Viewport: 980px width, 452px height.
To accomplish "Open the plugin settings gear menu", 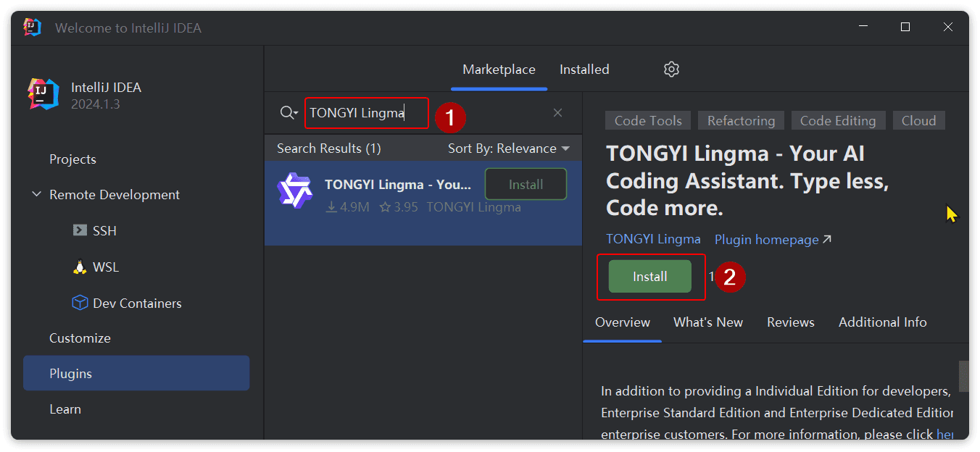I will pos(671,70).
